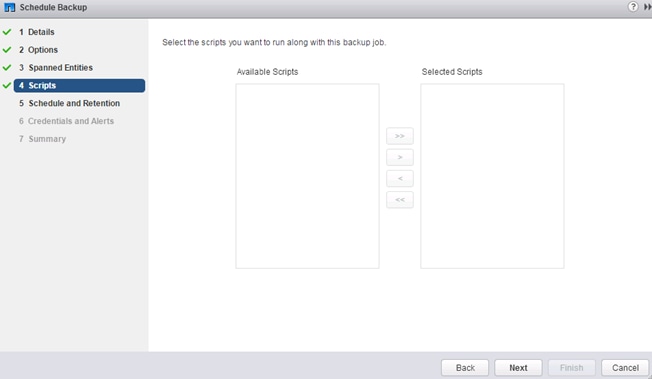Select step 7 Summary

pos(42,139)
